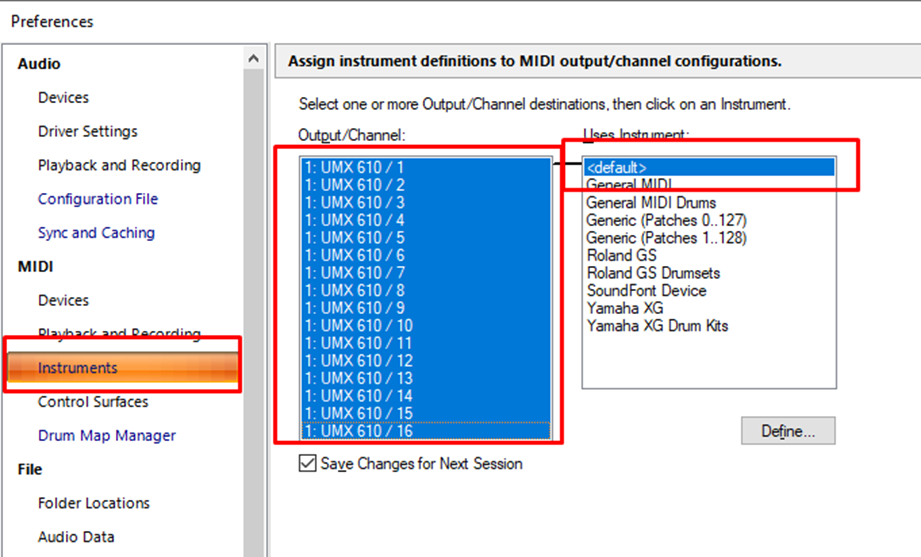The width and height of the screenshot is (921, 557).
Task: Click the Define... button
Action: pos(788,431)
